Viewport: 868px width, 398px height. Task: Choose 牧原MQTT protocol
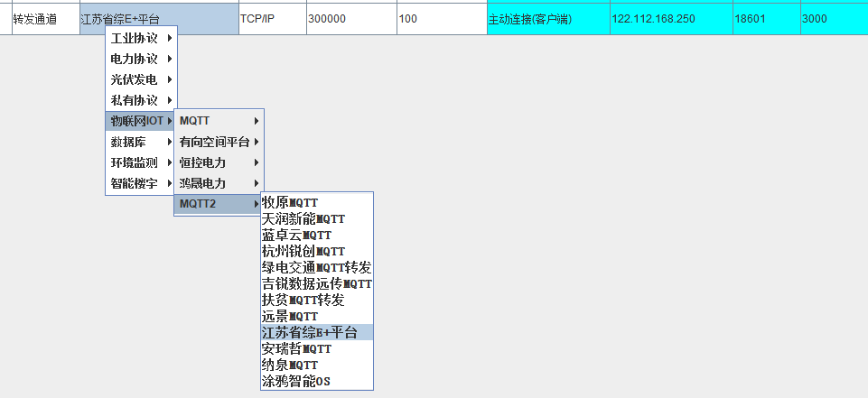point(317,202)
